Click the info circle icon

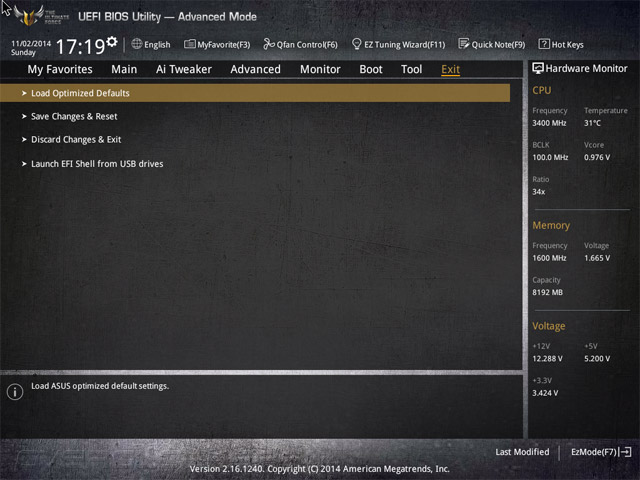tap(15, 392)
